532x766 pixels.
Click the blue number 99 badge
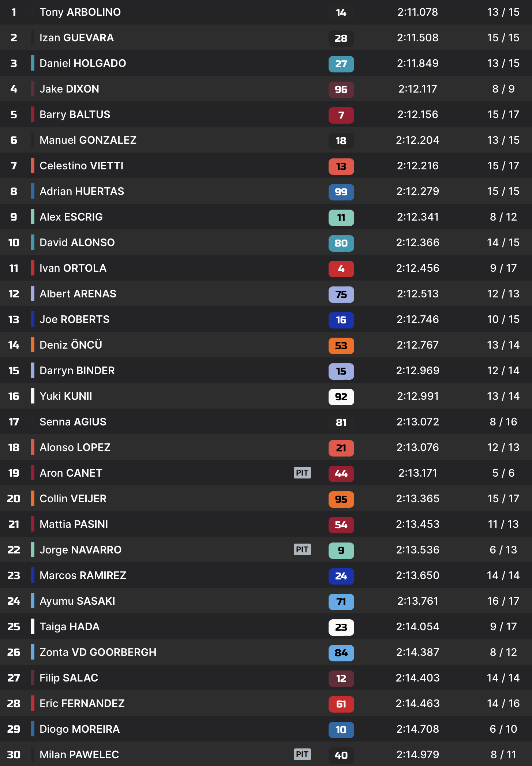(x=341, y=192)
